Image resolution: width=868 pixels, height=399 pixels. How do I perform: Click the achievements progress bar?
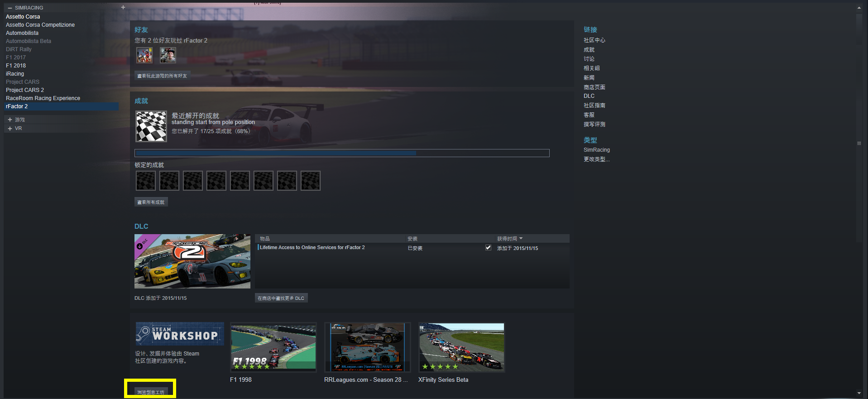tap(342, 153)
